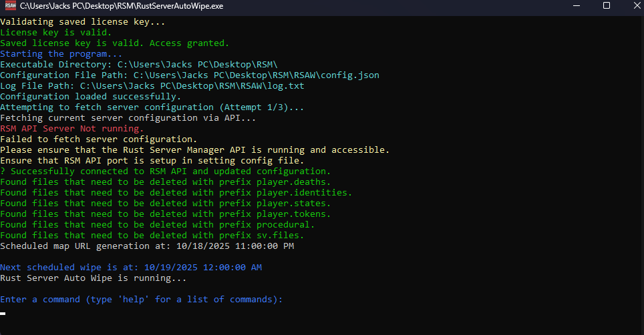Click the command input cursor line
644x335 pixels.
(3, 312)
